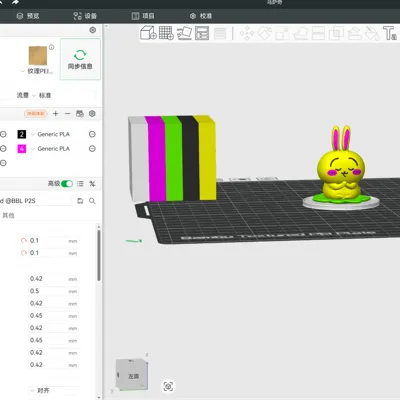
Task: Select the color painting bucket tool
Action: (372, 33)
